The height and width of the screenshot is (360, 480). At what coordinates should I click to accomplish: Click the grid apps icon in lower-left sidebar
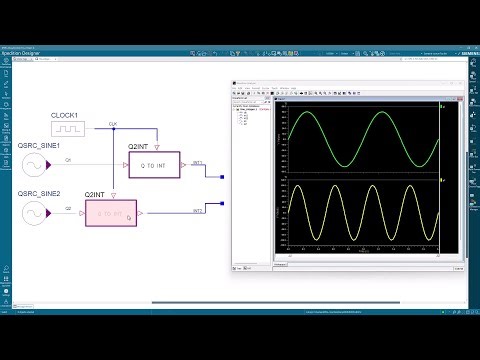tap(6, 279)
